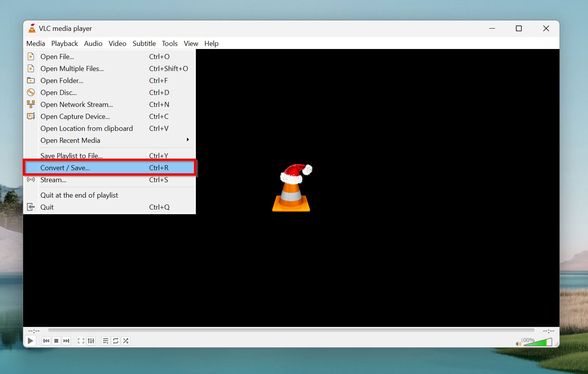Click VLC cone icon in title bar
The image size is (588, 374).
point(32,28)
